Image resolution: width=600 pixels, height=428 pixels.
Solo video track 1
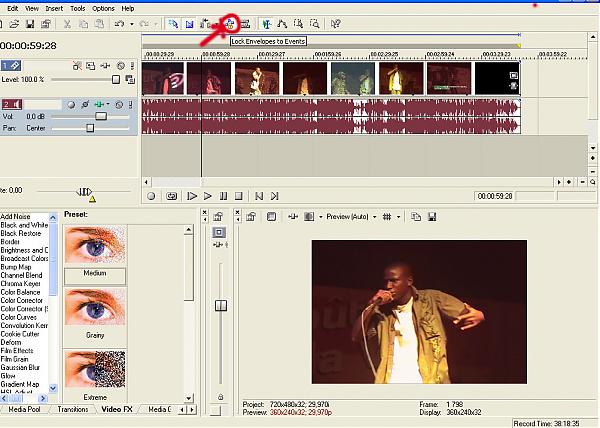132,66
